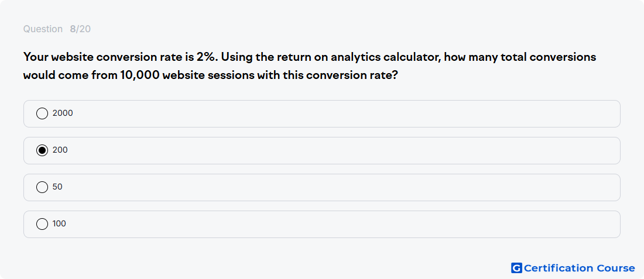Click the blue G logo icon

coord(516,268)
